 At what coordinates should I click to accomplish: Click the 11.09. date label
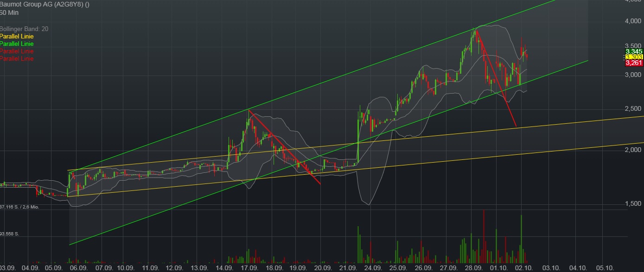pyautogui.click(x=150, y=268)
